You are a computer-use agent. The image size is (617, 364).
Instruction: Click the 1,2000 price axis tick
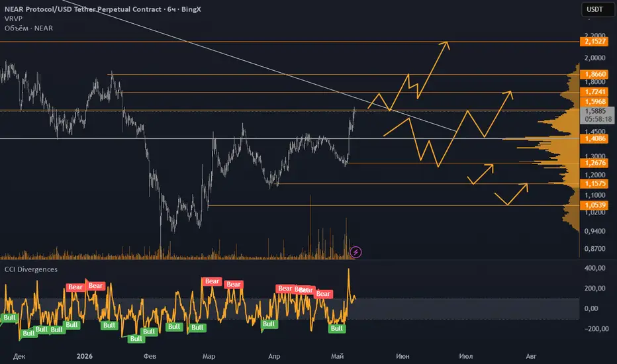[595, 175]
